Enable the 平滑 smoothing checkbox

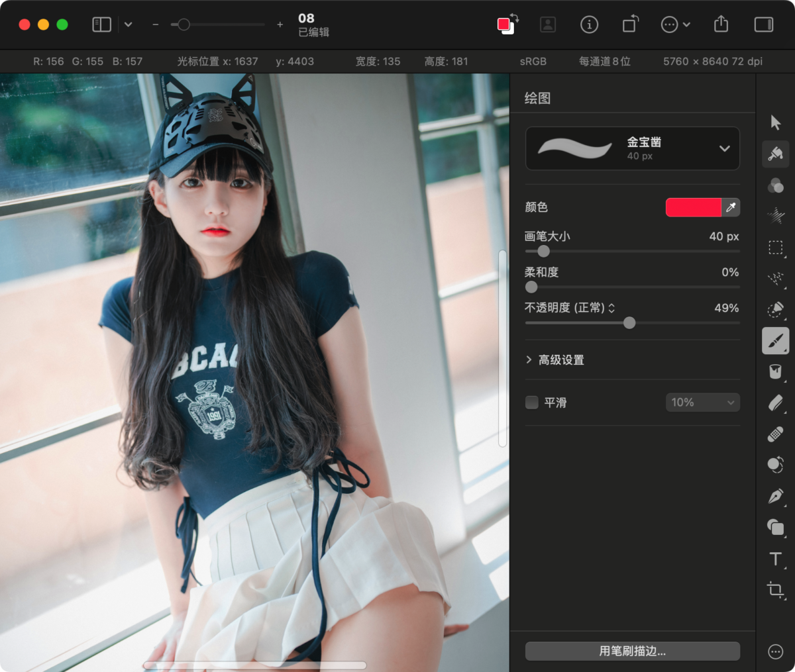(x=532, y=403)
